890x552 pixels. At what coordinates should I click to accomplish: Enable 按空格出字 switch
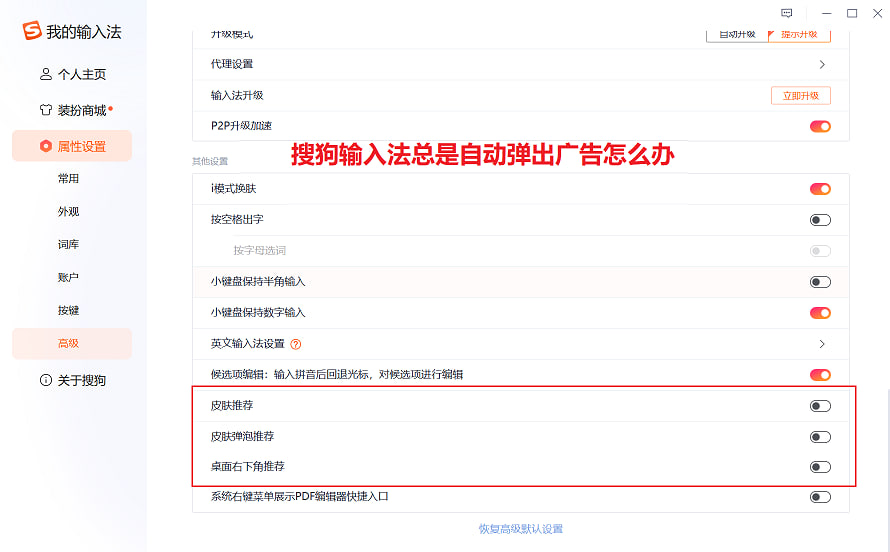coord(820,220)
